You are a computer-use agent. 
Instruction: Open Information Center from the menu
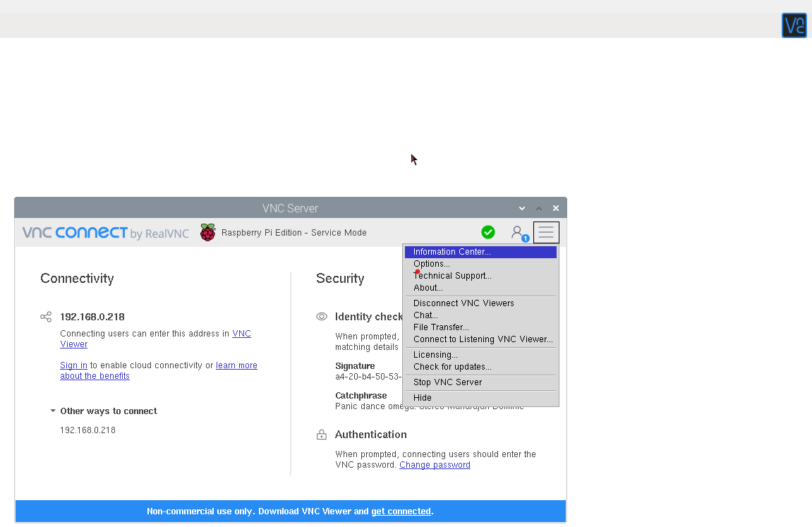[452, 251]
